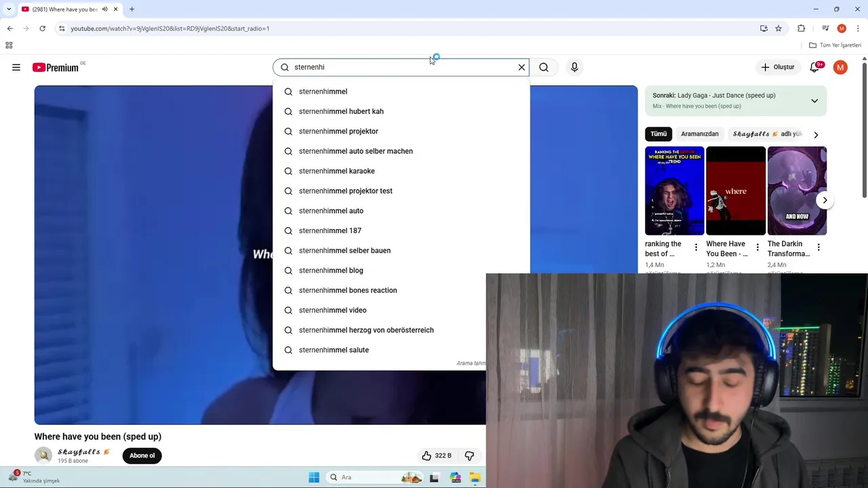The image size is (868, 488).
Task: Go back with browser back arrow
Action: (9, 28)
